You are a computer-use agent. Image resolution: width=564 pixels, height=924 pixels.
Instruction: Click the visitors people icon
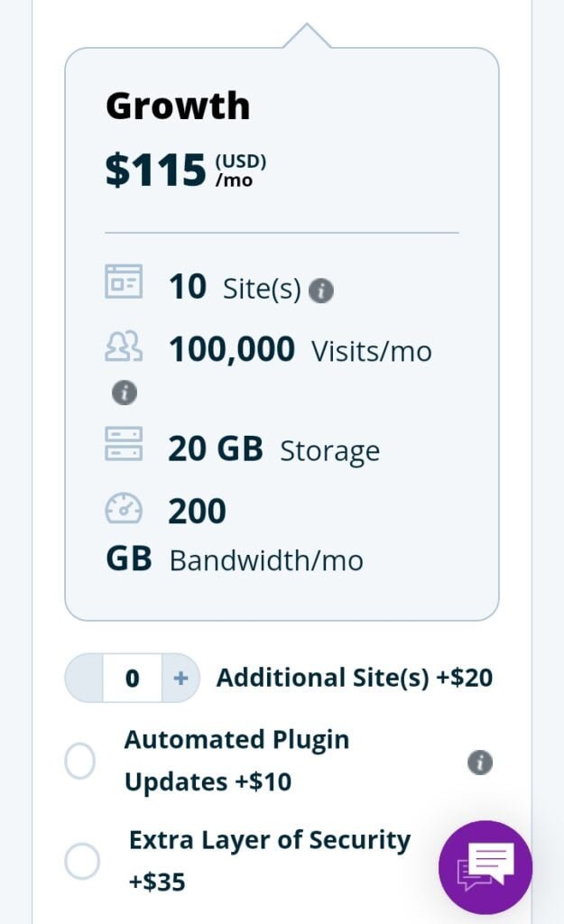(x=124, y=346)
